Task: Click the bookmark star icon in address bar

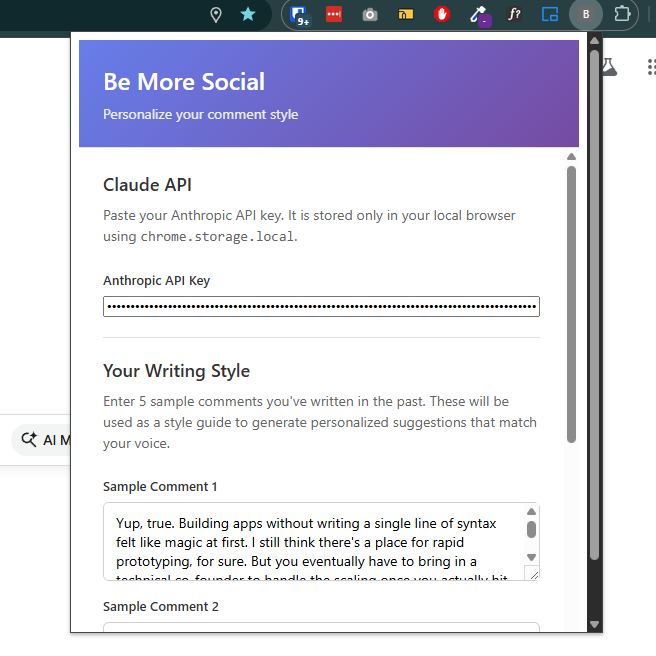Action: click(x=248, y=14)
